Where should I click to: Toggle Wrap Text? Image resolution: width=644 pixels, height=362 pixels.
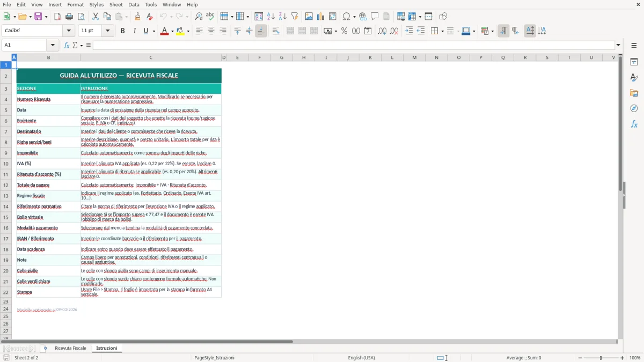click(x=276, y=31)
